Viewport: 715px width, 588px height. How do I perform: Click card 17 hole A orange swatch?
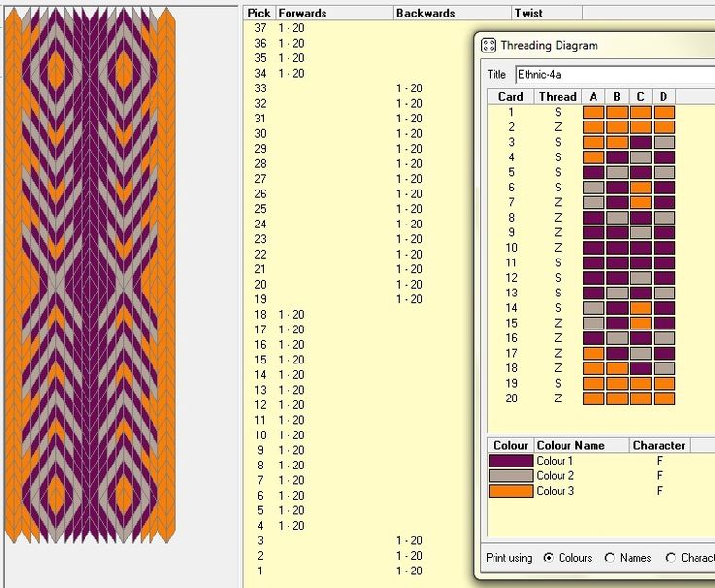click(594, 353)
